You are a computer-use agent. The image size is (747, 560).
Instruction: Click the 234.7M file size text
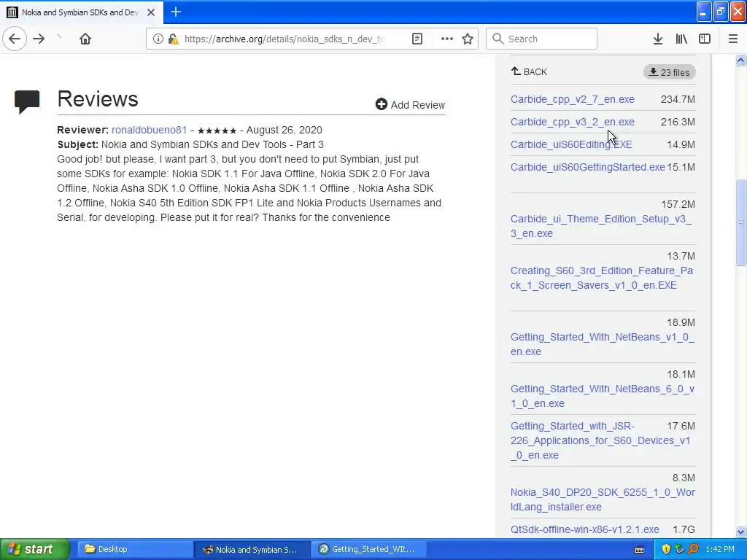[x=678, y=99]
